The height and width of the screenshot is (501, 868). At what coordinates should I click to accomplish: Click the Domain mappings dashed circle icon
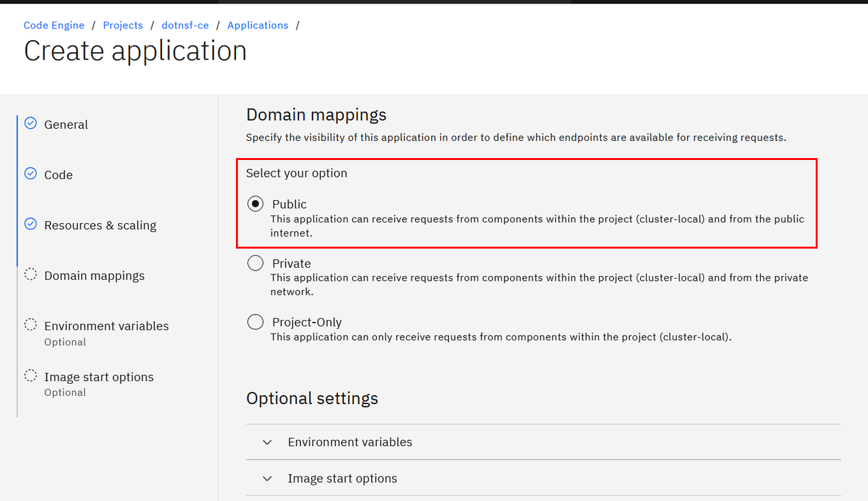(x=31, y=275)
